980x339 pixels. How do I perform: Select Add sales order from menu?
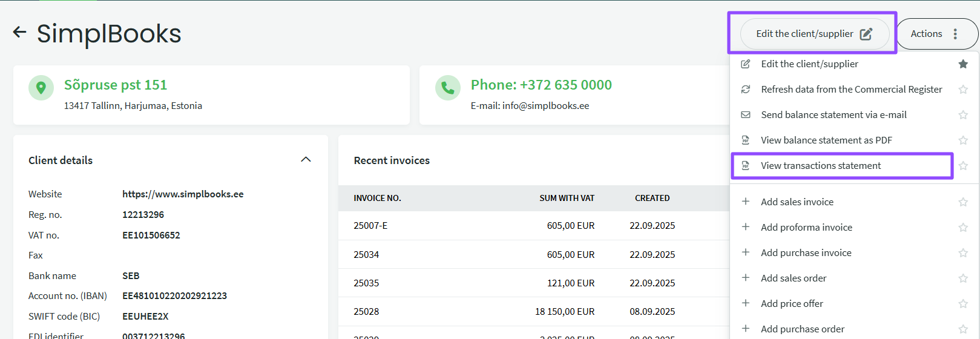click(793, 278)
